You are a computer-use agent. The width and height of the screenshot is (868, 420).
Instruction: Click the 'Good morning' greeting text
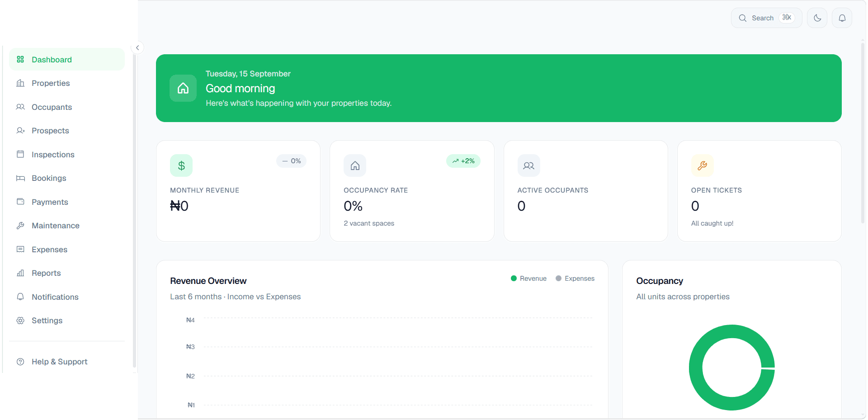point(241,89)
